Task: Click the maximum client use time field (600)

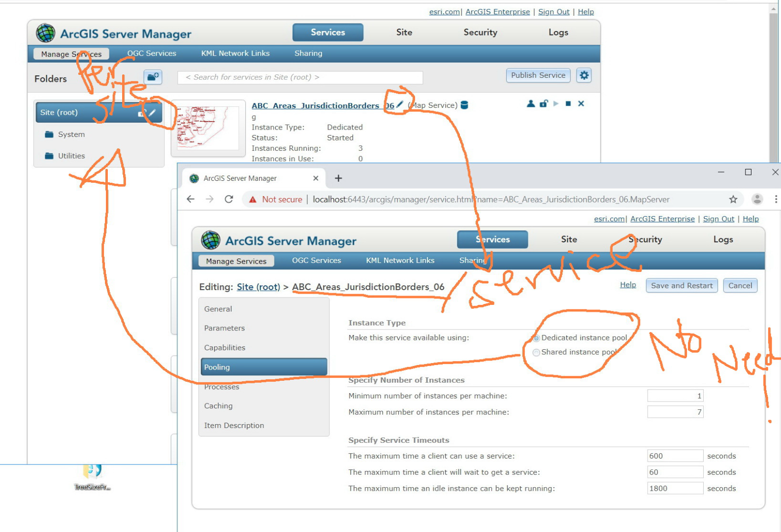Action: pyautogui.click(x=676, y=456)
